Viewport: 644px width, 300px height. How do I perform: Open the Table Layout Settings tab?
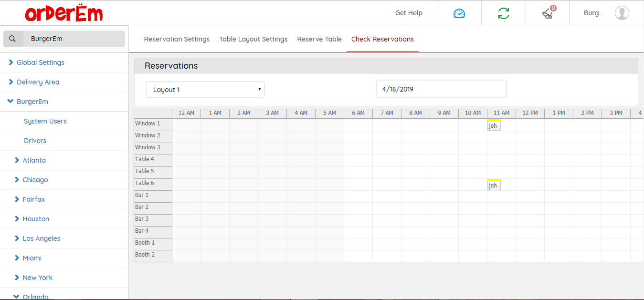[x=253, y=39]
